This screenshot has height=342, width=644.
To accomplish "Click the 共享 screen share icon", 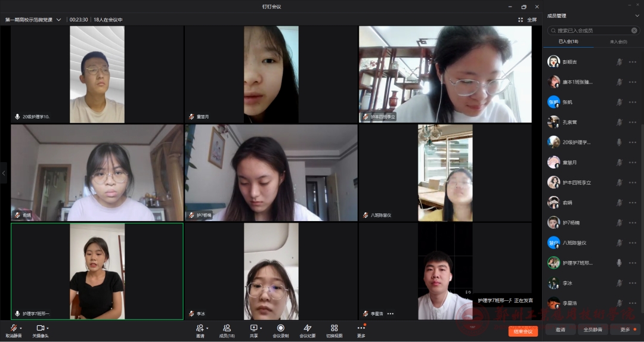I will pyautogui.click(x=253, y=328).
